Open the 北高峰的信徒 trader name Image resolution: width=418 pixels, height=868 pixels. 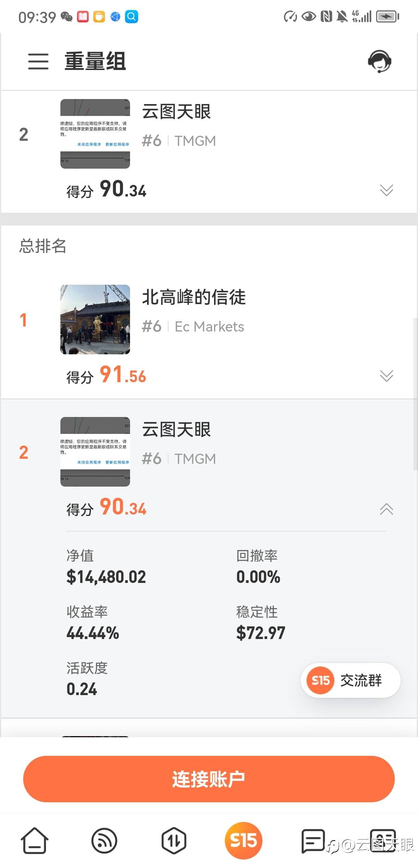pyautogui.click(x=194, y=297)
